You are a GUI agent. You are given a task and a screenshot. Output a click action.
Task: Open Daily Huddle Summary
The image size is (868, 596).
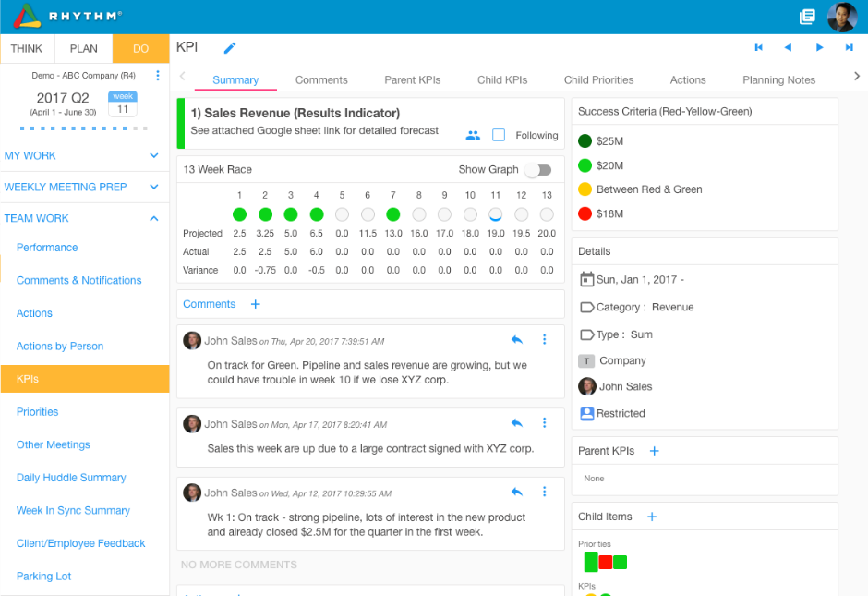71,478
